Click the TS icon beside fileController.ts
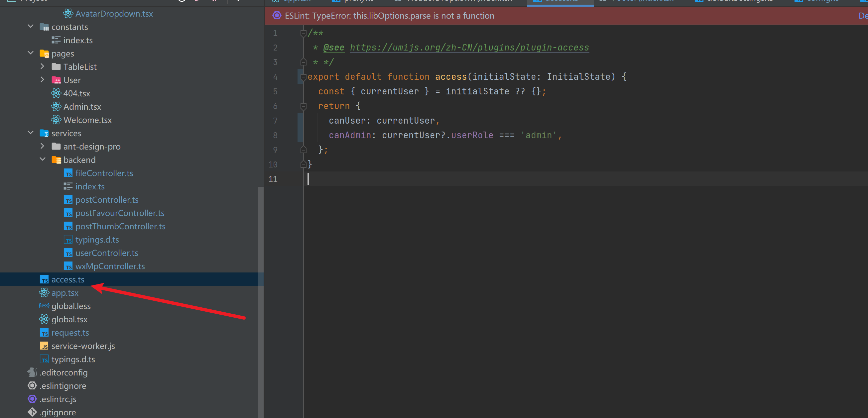868x418 pixels. coord(68,173)
